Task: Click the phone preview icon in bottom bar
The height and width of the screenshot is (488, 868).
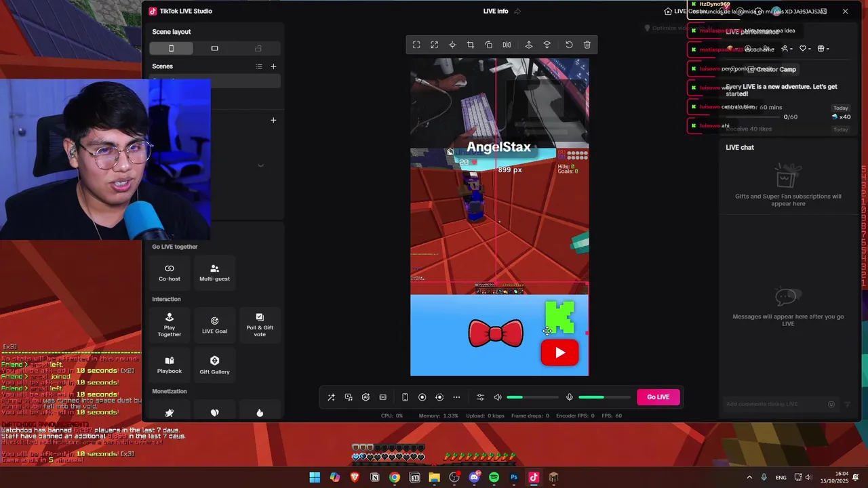Action: coord(405,397)
